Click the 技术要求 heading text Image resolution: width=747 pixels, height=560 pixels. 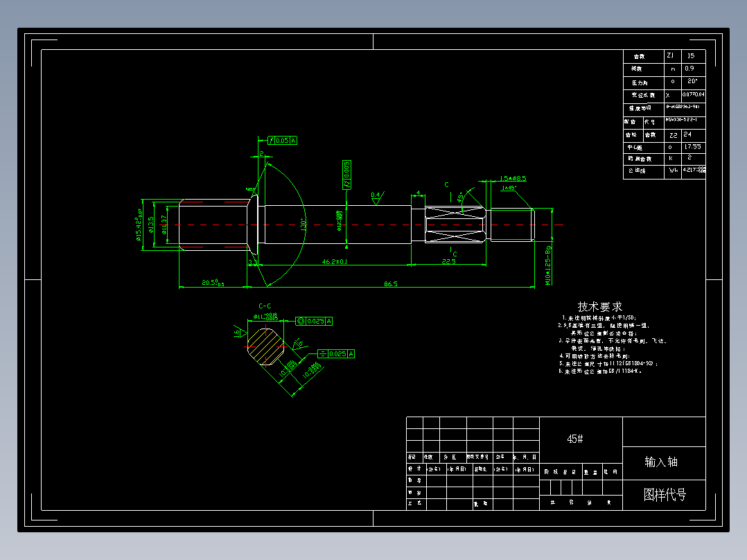click(600, 306)
